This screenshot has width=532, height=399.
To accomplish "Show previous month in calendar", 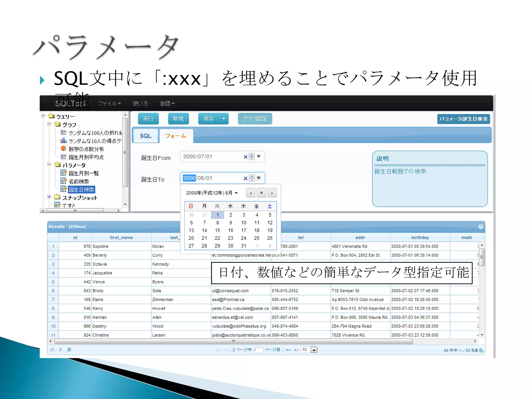I will (251, 193).
